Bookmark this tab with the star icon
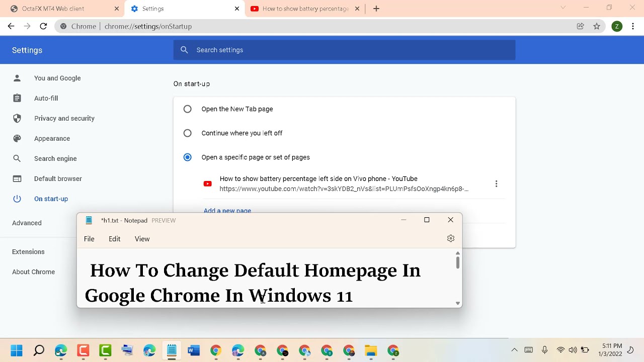Viewport: 644px width, 362px height. click(597, 26)
